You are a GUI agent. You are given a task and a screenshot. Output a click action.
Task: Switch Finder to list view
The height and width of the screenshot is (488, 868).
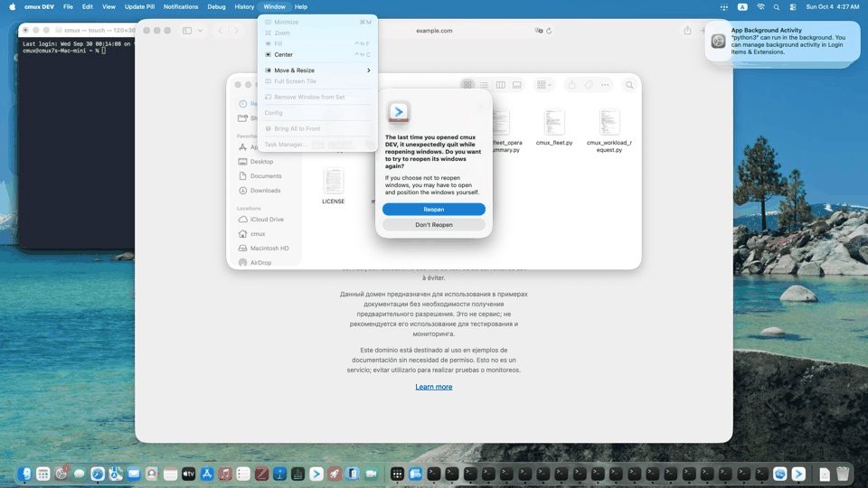pyautogui.click(x=485, y=85)
